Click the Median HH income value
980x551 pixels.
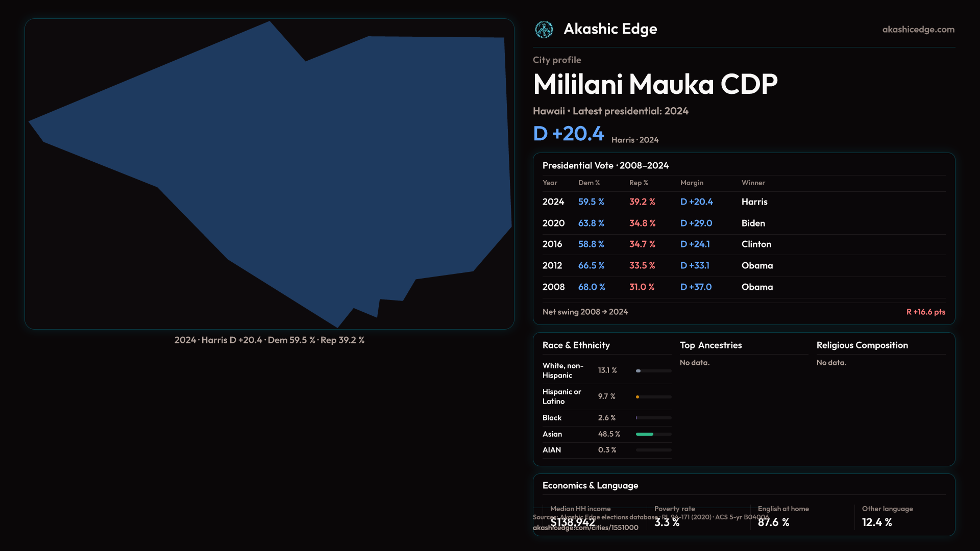[572, 522]
